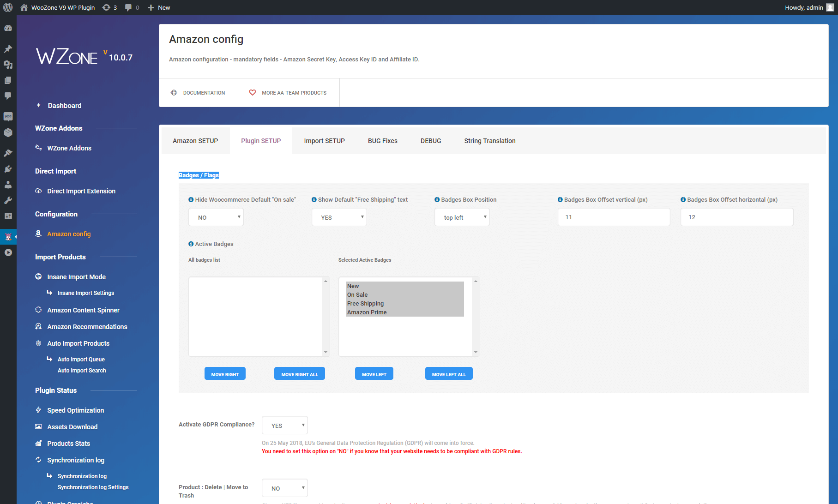Click the plus New content icon
838x504 pixels.
tap(151, 7)
